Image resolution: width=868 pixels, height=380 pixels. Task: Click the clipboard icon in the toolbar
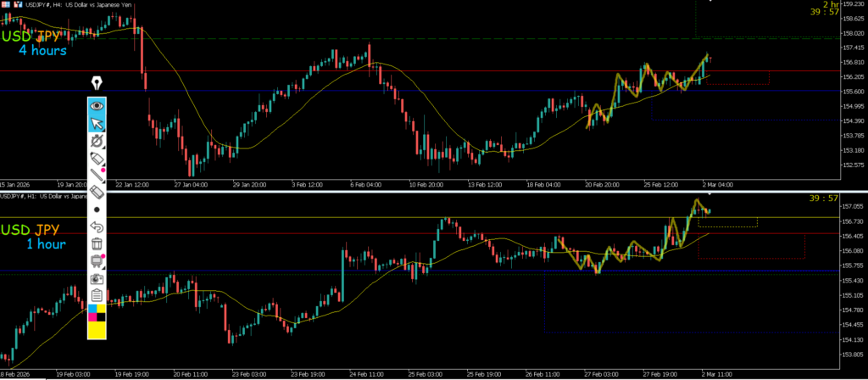97,295
